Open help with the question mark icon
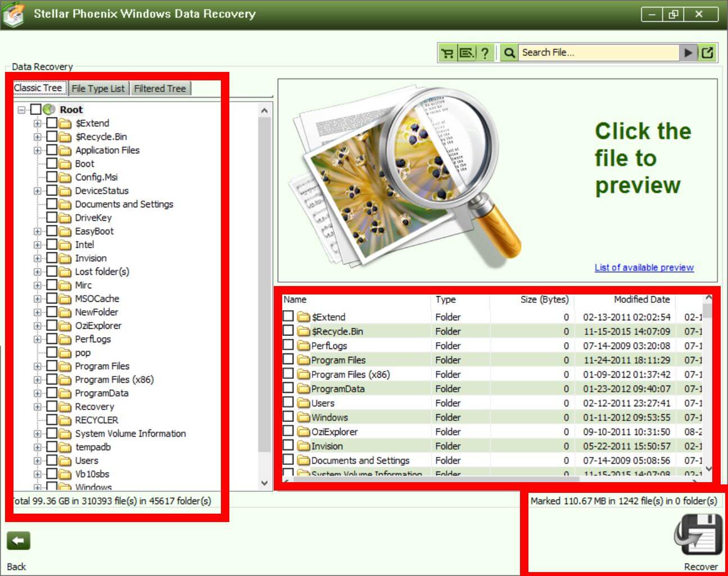Image resolution: width=728 pixels, height=576 pixels. (x=485, y=53)
